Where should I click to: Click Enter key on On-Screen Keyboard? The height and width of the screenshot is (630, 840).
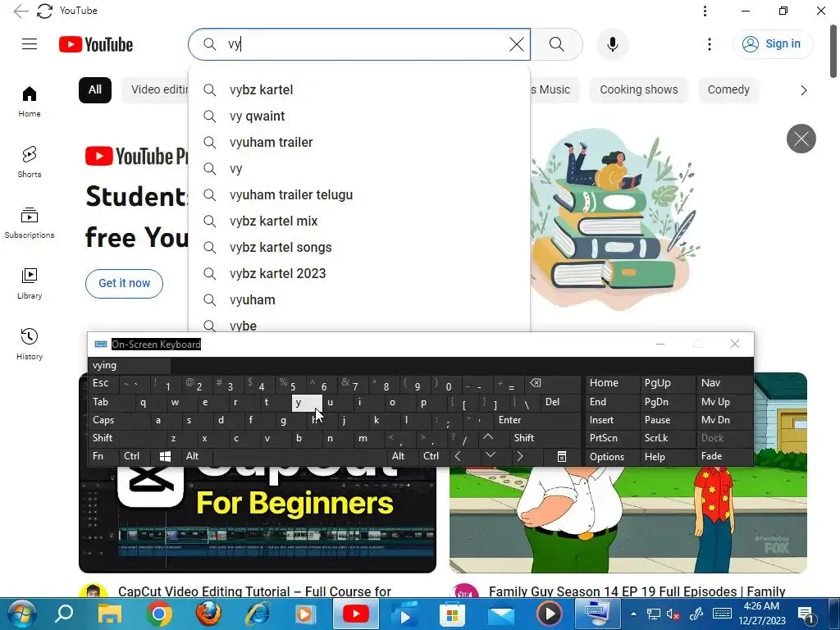click(538, 420)
